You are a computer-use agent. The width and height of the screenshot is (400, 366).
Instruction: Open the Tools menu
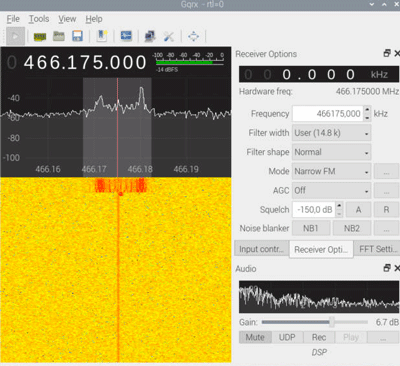[x=39, y=19]
